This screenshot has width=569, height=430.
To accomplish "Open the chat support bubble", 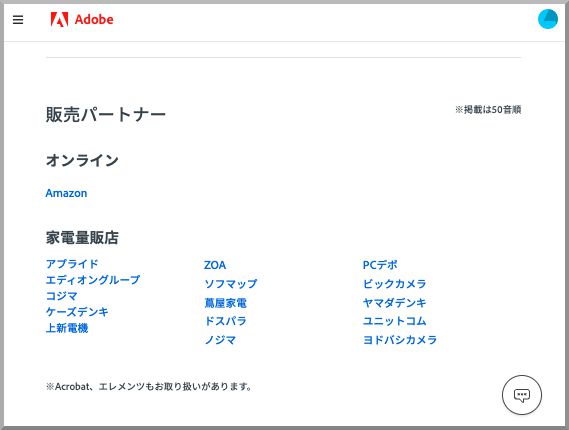I will click(522, 395).
